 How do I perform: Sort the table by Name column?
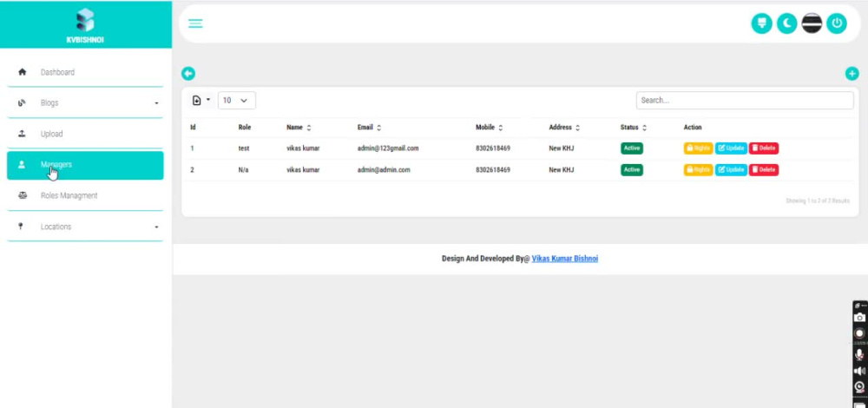click(299, 128)
